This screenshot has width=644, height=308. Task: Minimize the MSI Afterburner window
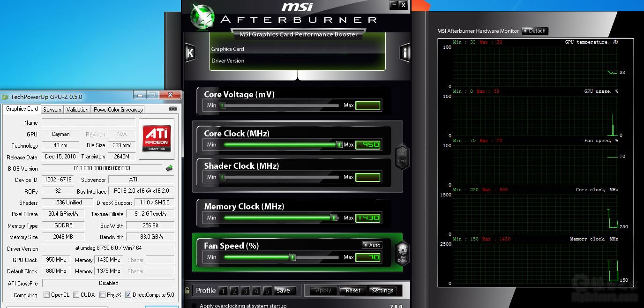coord(394,5)
